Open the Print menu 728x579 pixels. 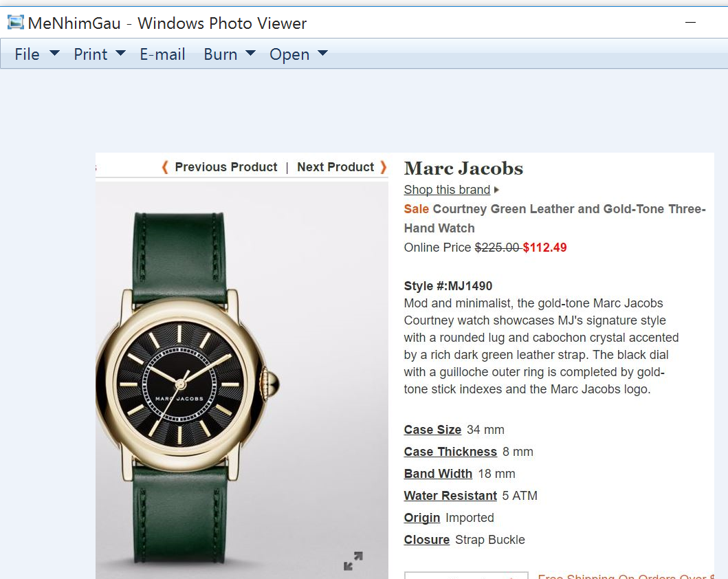(91, 54)
